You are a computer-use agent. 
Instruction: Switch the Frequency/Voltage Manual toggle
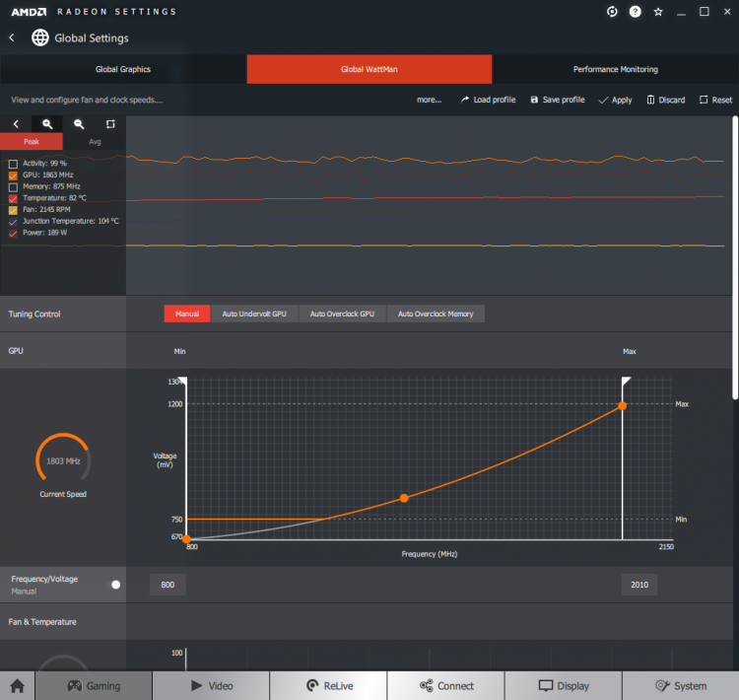coord(116,585)
